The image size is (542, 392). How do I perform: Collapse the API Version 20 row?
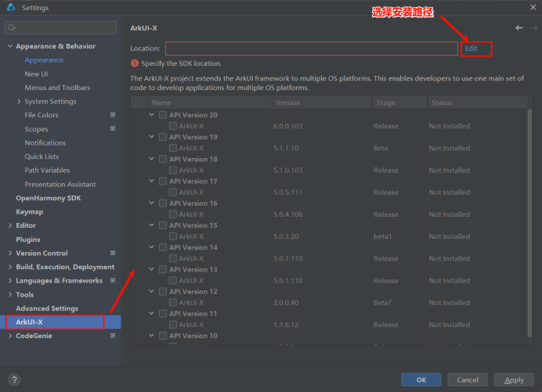pyautogui.click(x=151, y=115)
